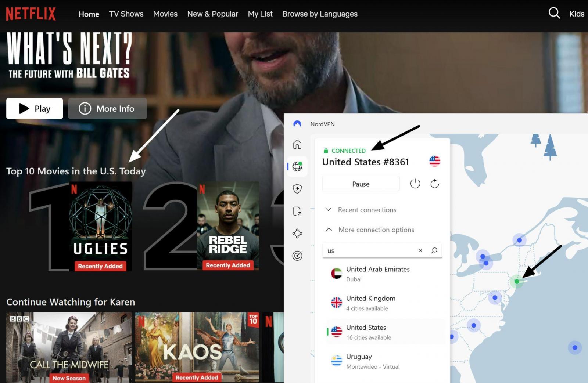Open Movies menu item
The image size is (588, 383).
[165, 14]
